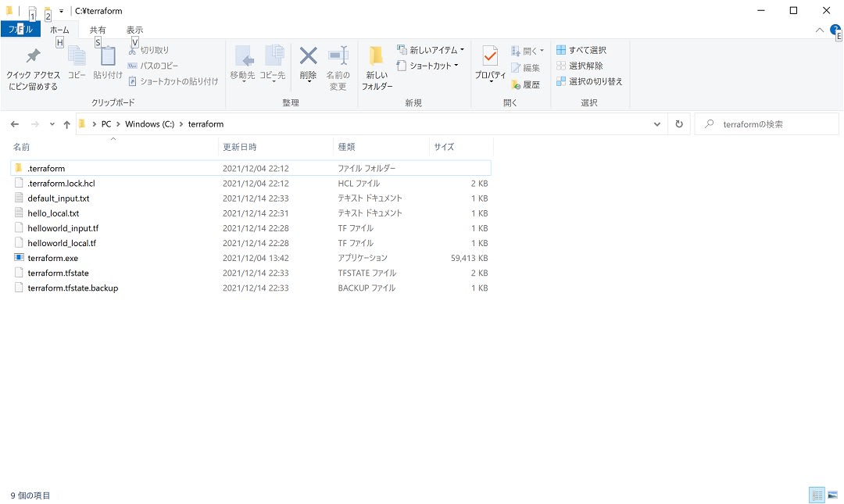Switch to Details view icon
844x504 pixels.
pos(817,495)
